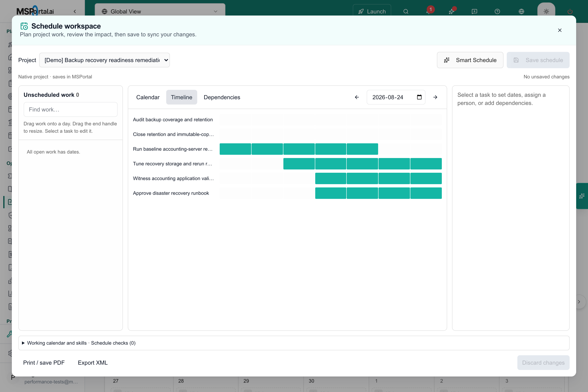This screenshot has height=392, width=588.
Task: Open notifications bell icon
Action: (x=429, y=11)
